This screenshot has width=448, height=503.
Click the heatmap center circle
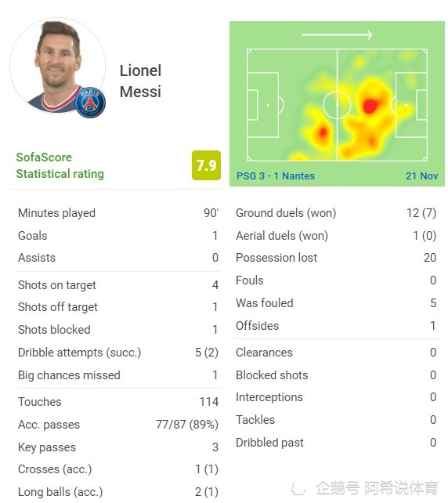click(337, 105)
